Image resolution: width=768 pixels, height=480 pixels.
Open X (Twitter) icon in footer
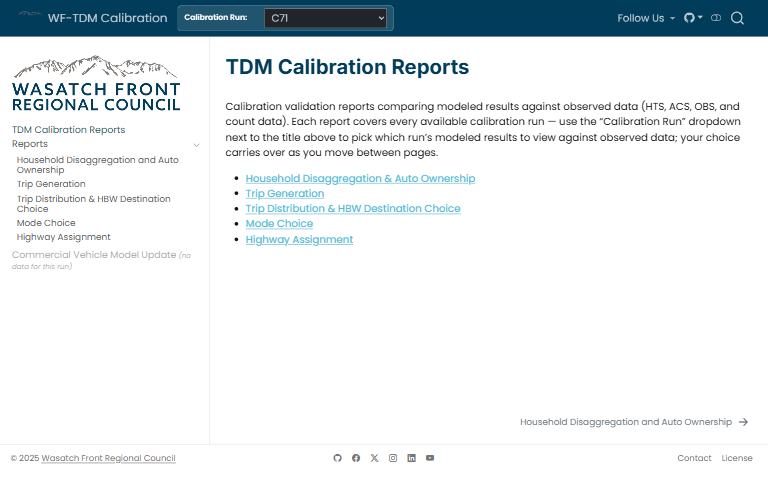375,458
